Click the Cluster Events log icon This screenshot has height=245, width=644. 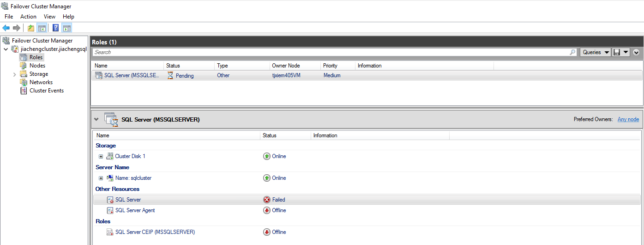coord(24,91)
